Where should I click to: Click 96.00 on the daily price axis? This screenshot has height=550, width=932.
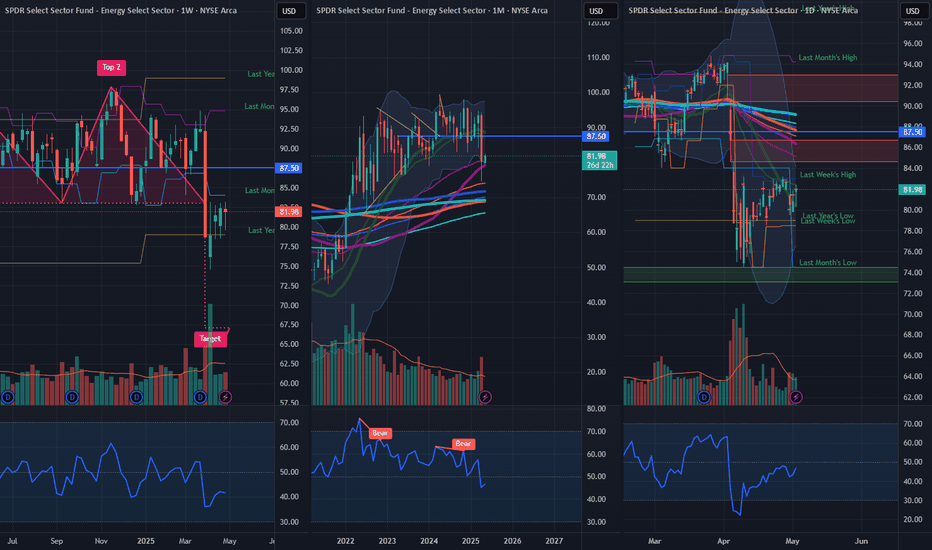(912, 43)
